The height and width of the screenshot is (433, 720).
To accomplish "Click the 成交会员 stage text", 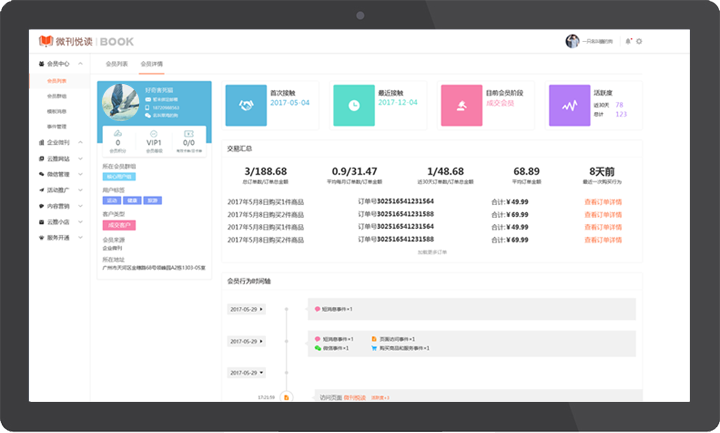I will coord(500,103).
